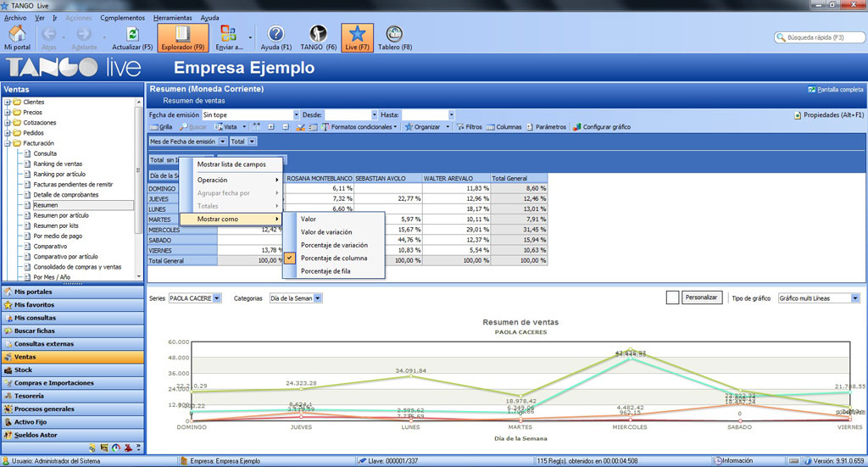This screenshot has height=467, width=868.
Task: Open the Desde date dropdown
Action: [375, 114]
